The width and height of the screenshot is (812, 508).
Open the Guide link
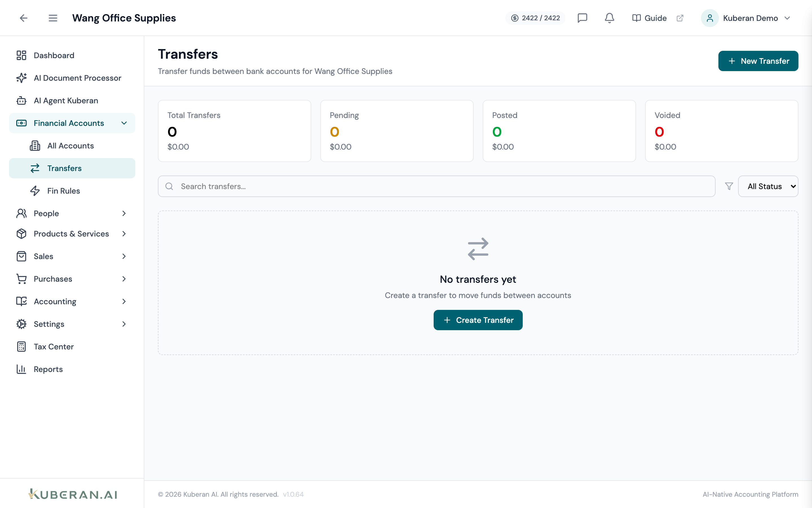[649, 18]
